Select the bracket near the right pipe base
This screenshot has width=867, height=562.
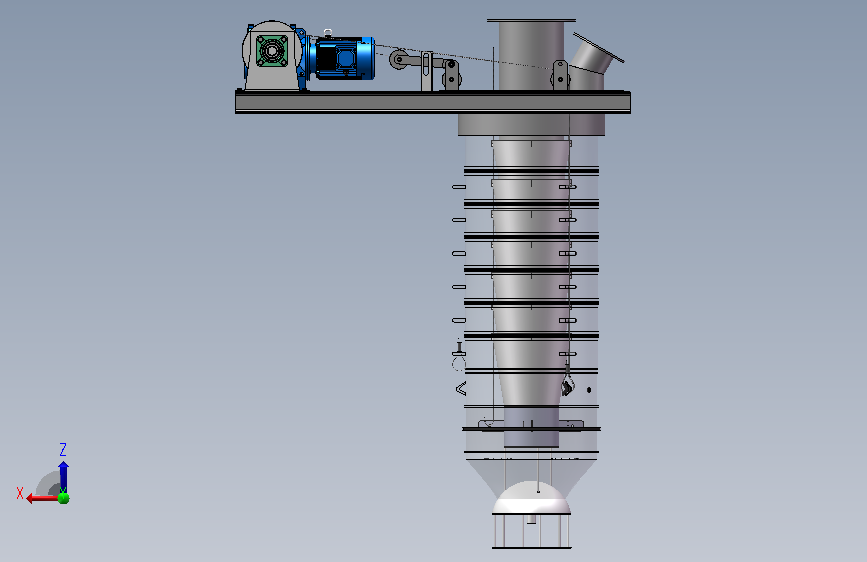coord(560,75)
